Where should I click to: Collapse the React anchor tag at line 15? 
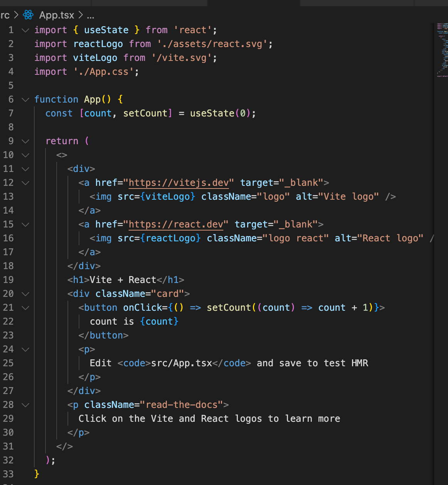(25, 224)
